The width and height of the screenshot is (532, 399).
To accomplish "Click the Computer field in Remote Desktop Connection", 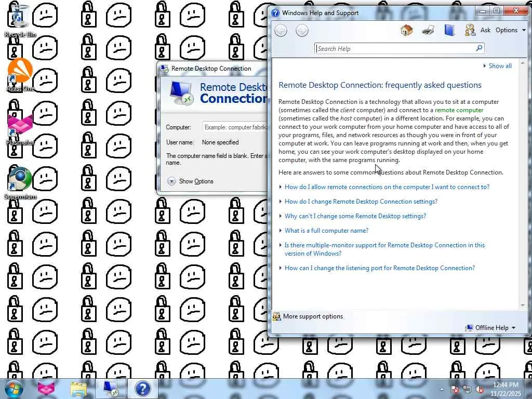I will coord(235,127).
